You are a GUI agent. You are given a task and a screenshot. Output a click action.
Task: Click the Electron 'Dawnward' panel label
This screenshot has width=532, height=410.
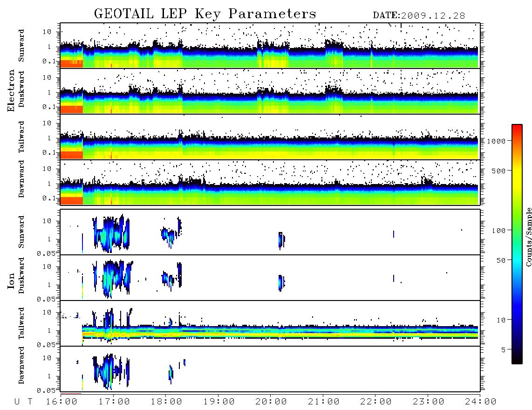pyautogui.click(x=21, y=179)
